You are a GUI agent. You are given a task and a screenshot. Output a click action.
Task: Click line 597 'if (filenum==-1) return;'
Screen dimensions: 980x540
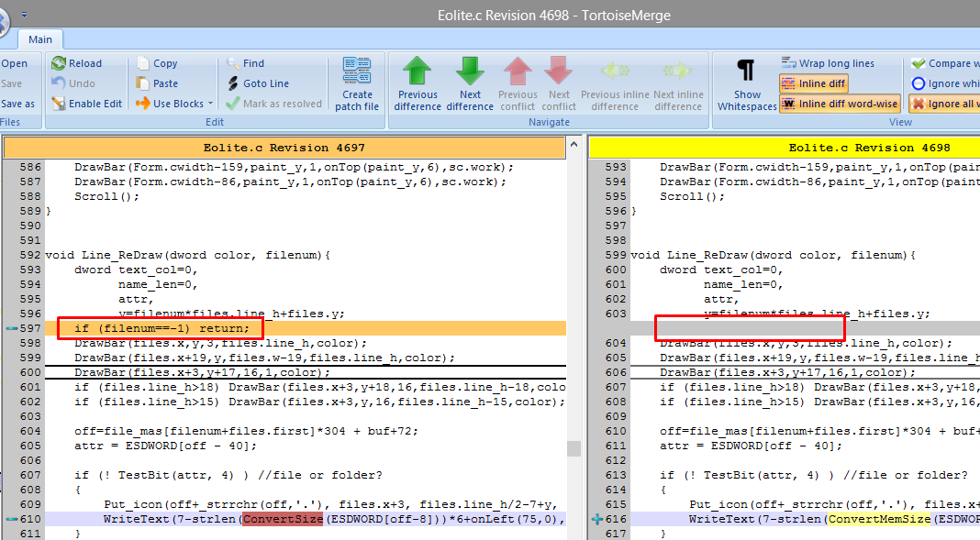coord(161,328)
